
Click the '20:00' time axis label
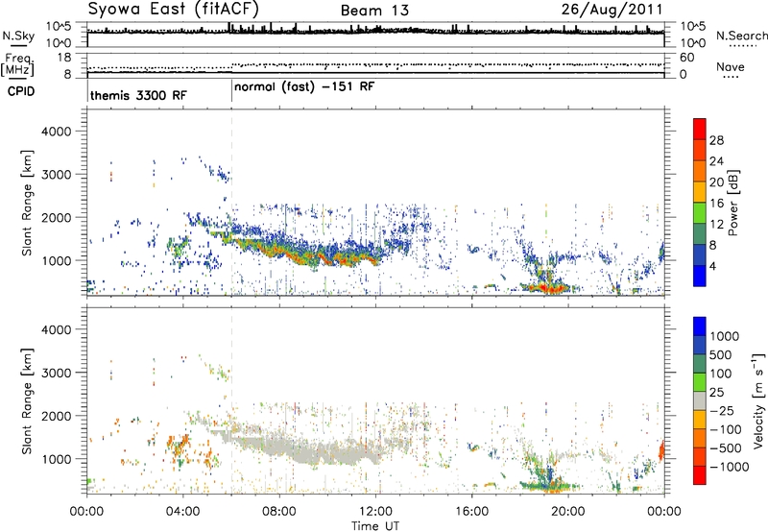[x=568, y=512]
